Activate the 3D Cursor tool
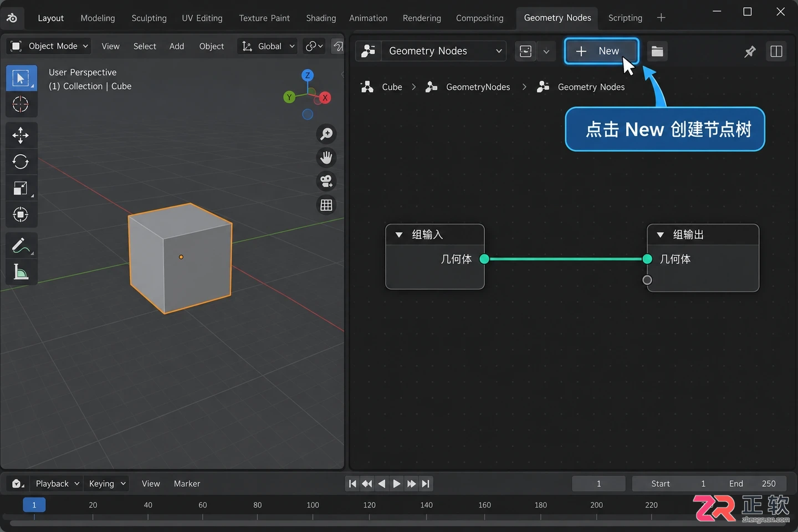 pyautogui.click(x=21, y=104)
